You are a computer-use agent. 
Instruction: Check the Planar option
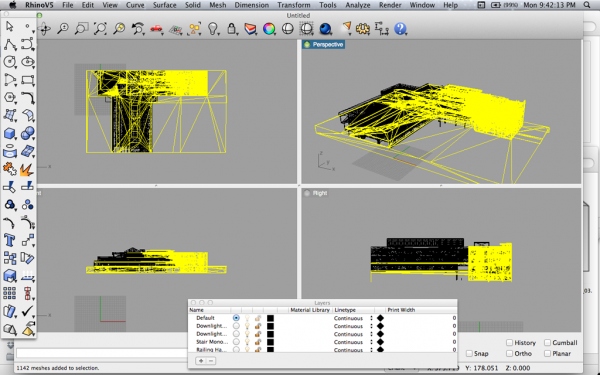548,354
